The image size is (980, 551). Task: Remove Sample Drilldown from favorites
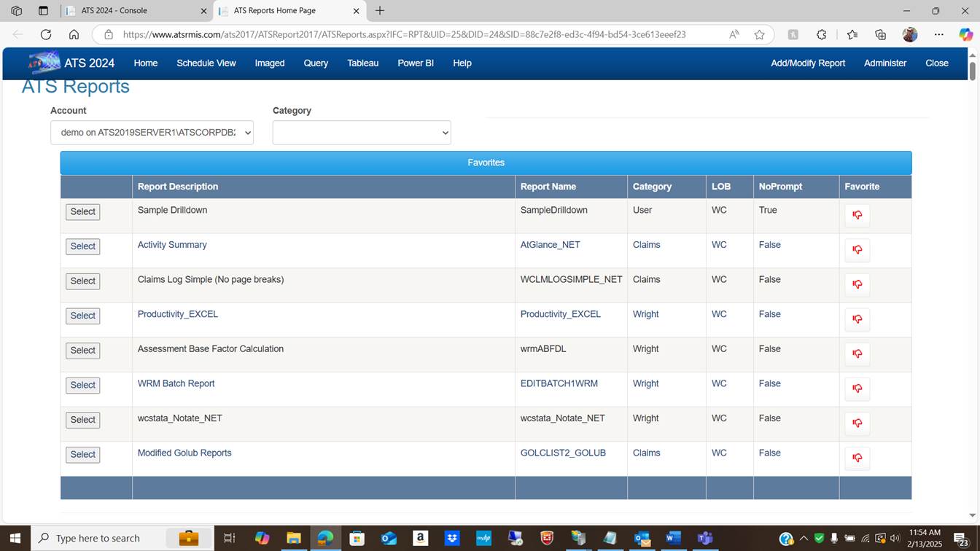click(x=857, y=215)
